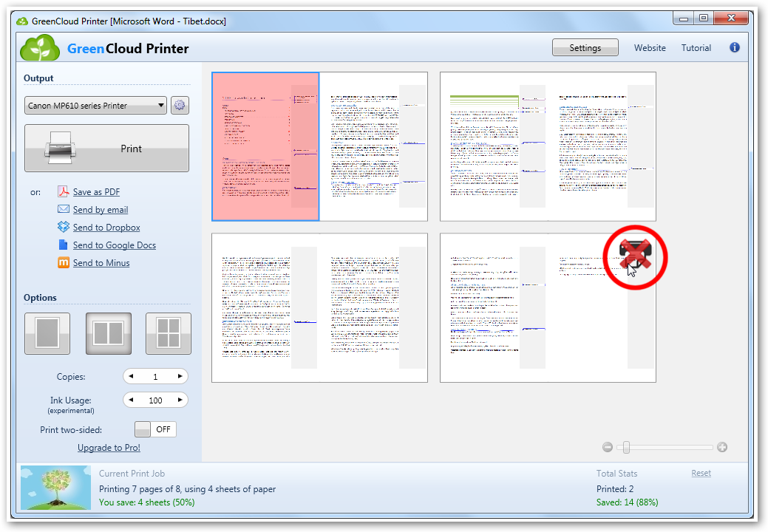The height and width of the screenshot is (532, 768).
Task: Decrease Ink Usage with left arrow
Action: (131, 400)
